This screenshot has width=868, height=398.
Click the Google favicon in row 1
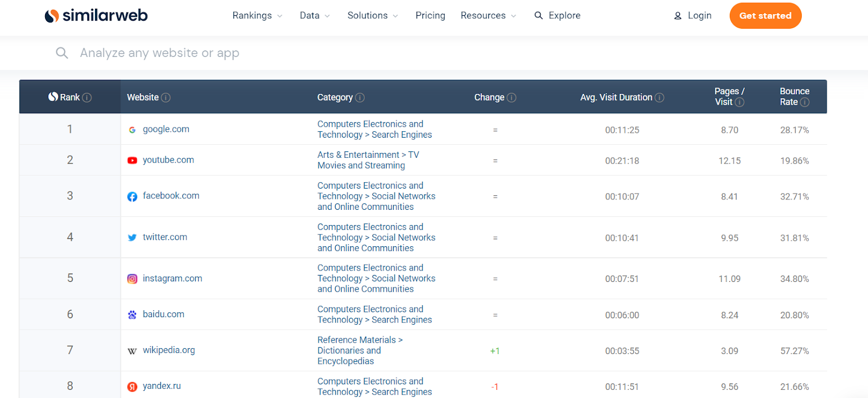pos(132,130)
